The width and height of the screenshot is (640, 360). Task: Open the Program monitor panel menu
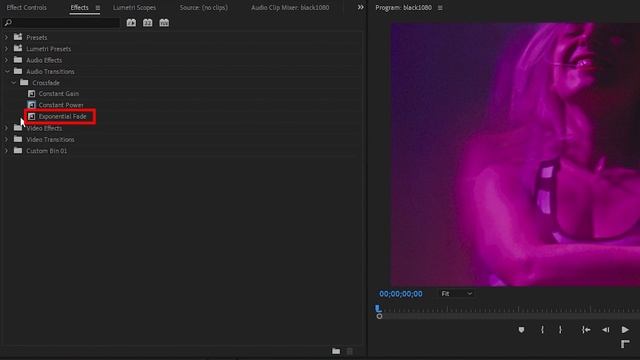(x=440, y=7)
